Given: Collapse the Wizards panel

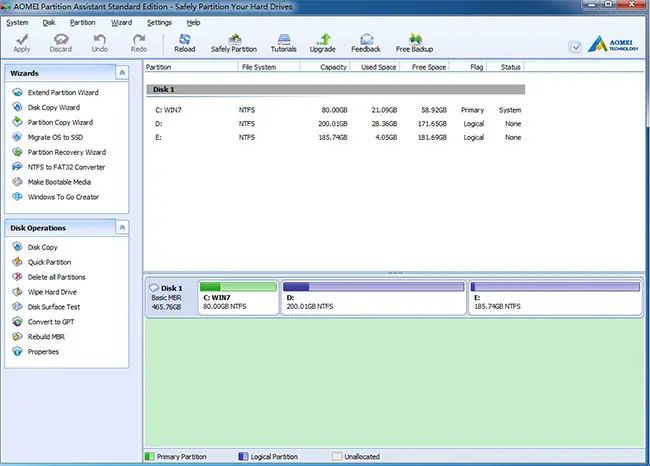Looking at the screenshot, I should click(x=122, y=73).
